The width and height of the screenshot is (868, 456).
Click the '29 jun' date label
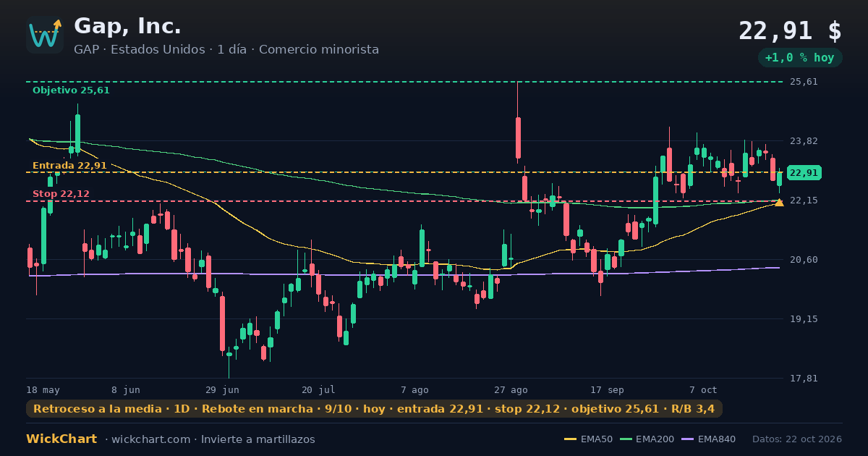click(222, 389)
